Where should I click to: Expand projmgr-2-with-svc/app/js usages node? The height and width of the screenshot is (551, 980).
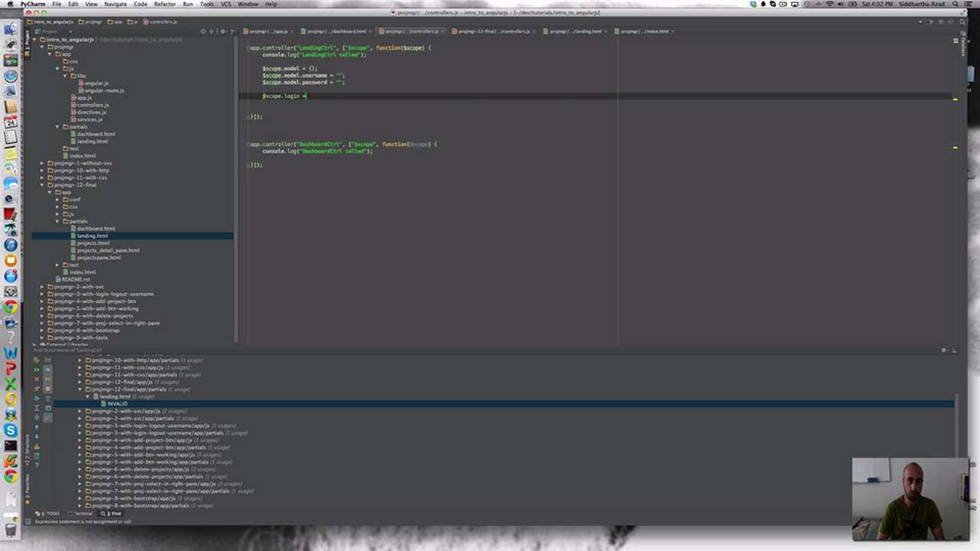[80, 411]
